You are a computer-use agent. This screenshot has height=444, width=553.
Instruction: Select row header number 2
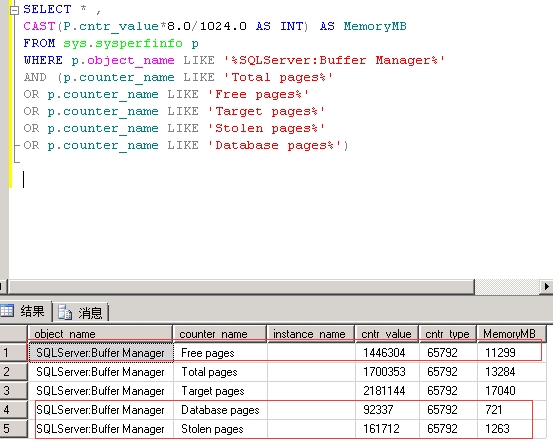(x=13, y=371)
